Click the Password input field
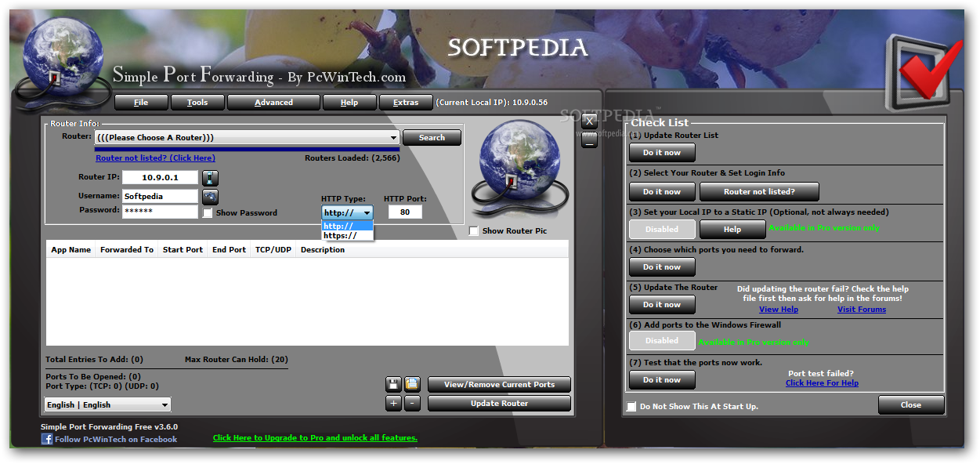Screen dimensions: 980x464 pyautogui.click(x=160, y=212)
